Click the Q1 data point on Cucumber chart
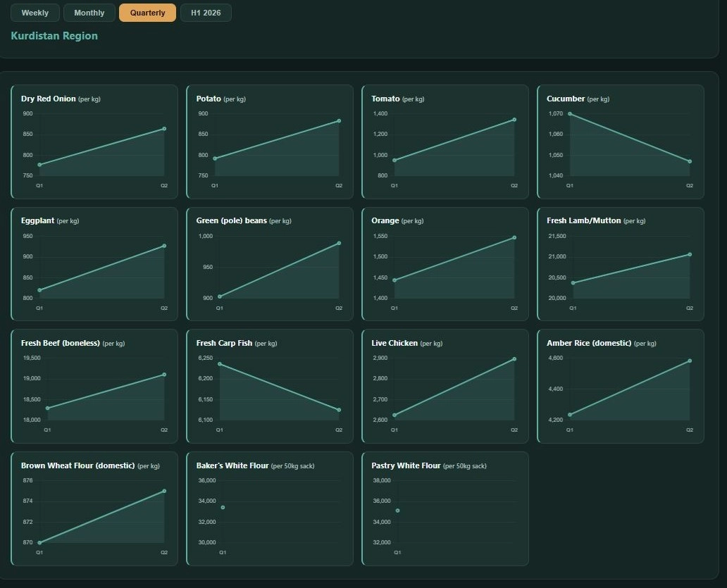 pos(570,113)
